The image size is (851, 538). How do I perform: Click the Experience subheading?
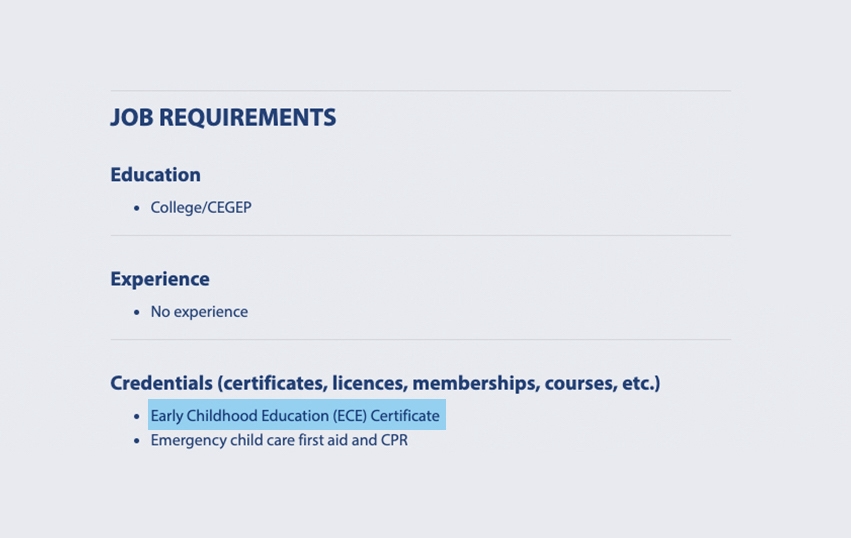[160, 279]
